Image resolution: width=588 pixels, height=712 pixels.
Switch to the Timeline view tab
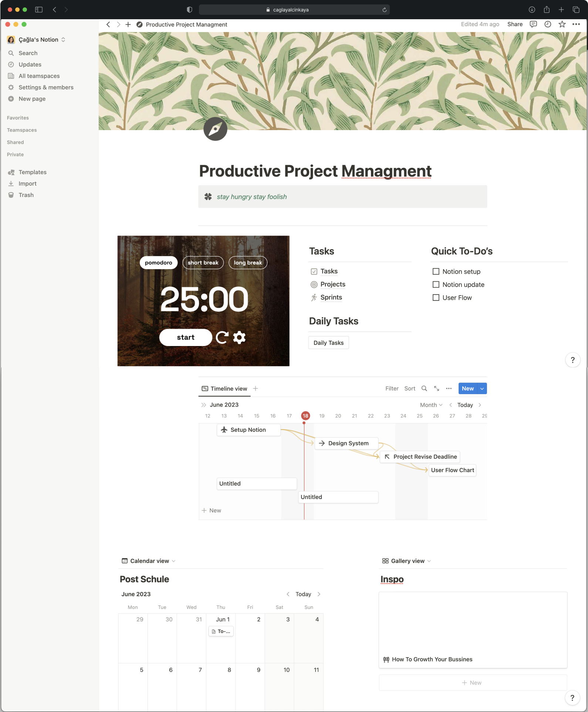pos(224,389)
